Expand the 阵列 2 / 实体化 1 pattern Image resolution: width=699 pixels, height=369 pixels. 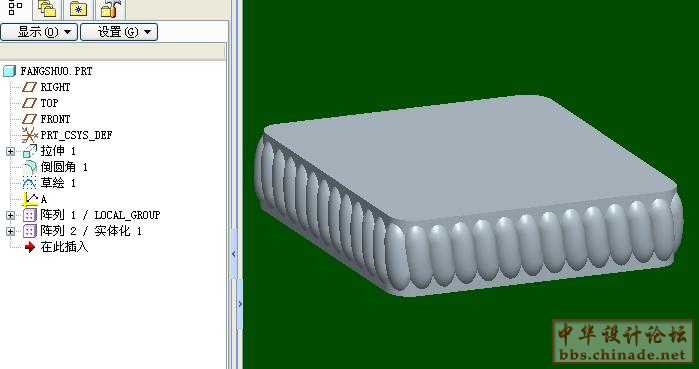click(10, 231)
